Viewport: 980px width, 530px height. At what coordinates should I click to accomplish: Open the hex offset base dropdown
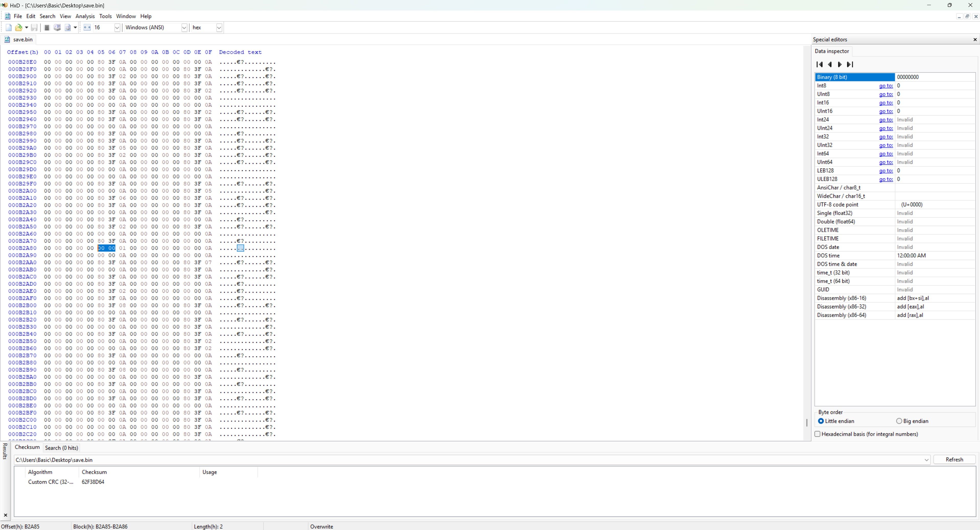[219, 27]
